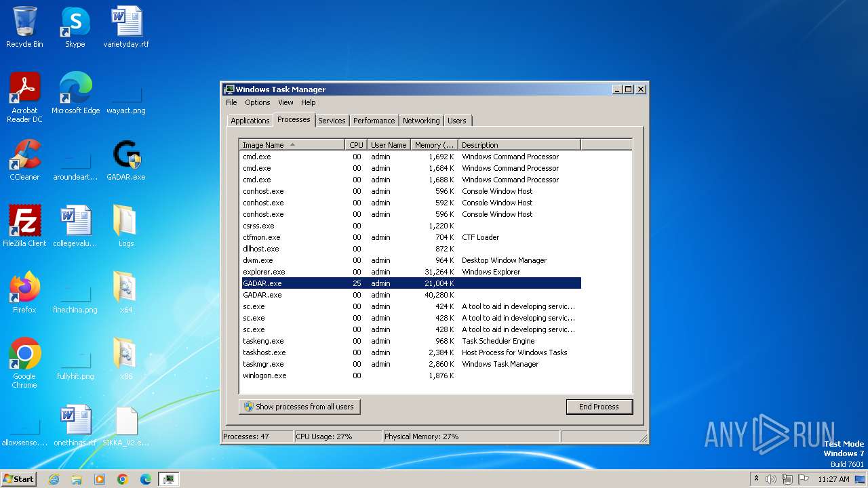Switch to the Users tab
Viewport: 868px width, 488px height.
[x=457, y=121]
